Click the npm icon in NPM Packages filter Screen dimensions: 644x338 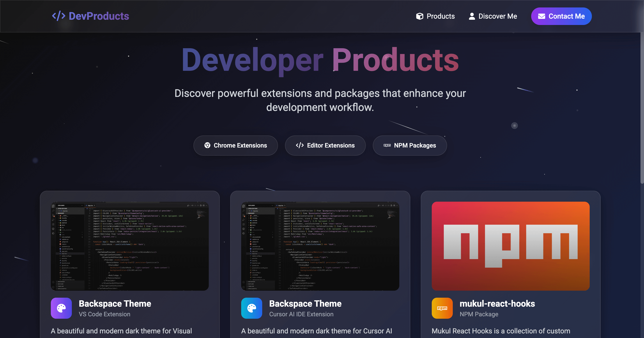pos(387,145)
